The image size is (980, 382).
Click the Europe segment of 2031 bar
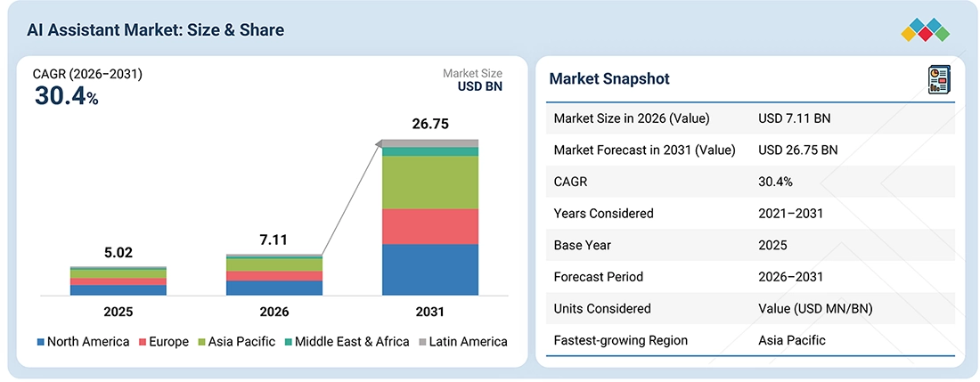coord(430,226)
